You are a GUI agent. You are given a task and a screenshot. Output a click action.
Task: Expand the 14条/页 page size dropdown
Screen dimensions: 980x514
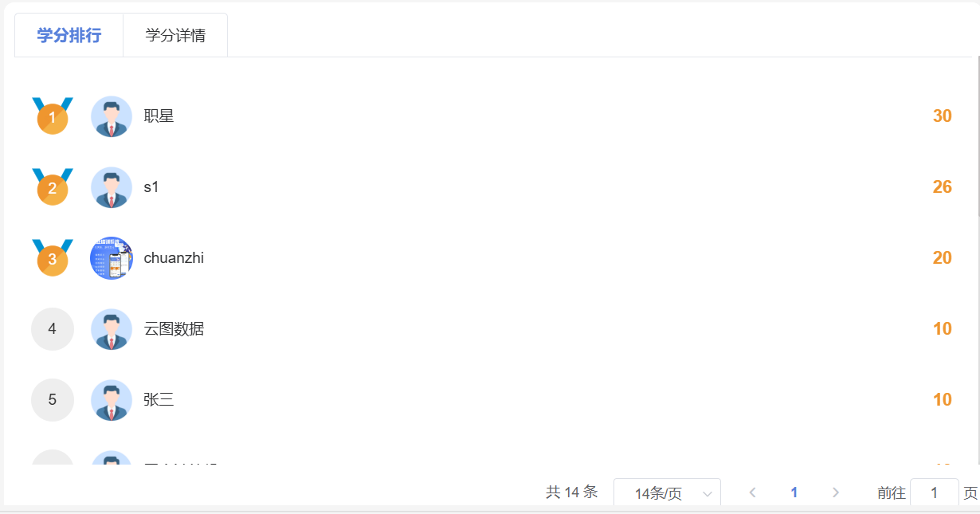(x=667, y=493)
